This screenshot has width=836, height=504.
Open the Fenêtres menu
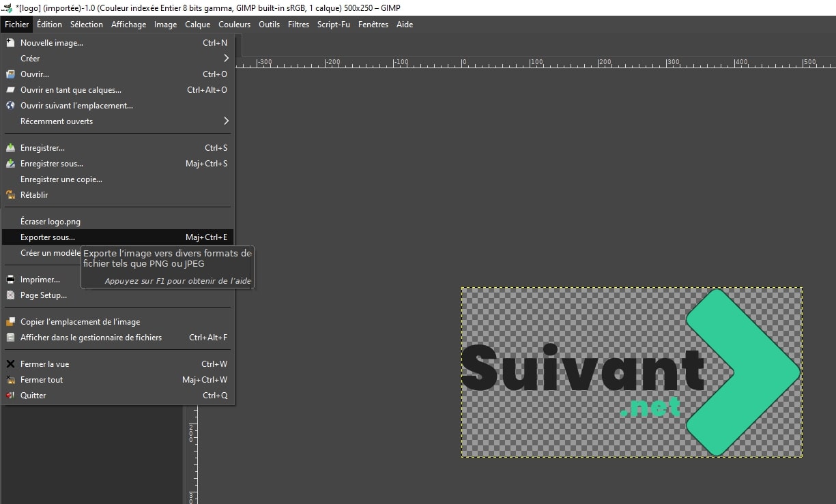(373, 25)
